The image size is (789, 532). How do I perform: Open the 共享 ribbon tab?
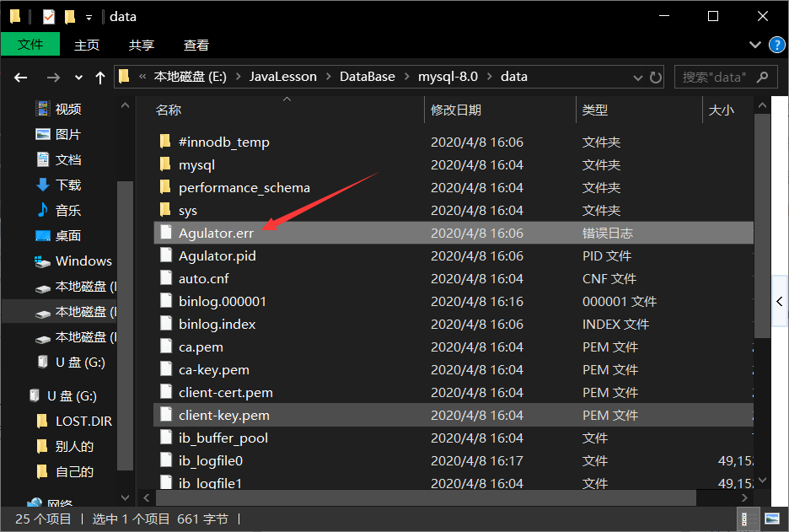(142, 45)
